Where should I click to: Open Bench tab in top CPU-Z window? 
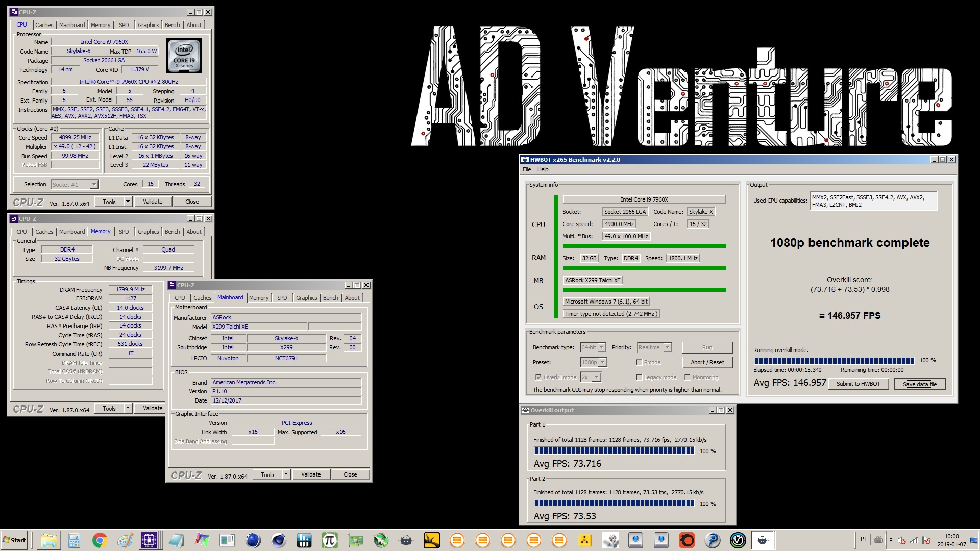(x=173, y=25)
